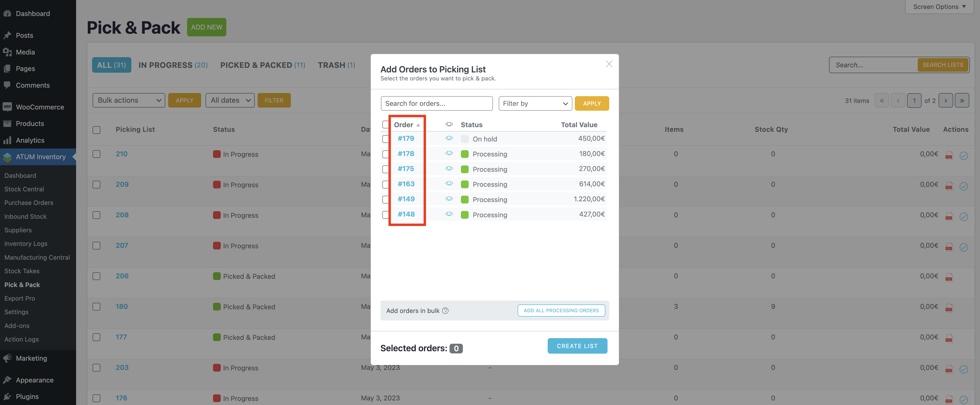The width and height of the screenshot is (980, 405).
Task: Click the SEARCH LISTS button
Action: (943, 65)
